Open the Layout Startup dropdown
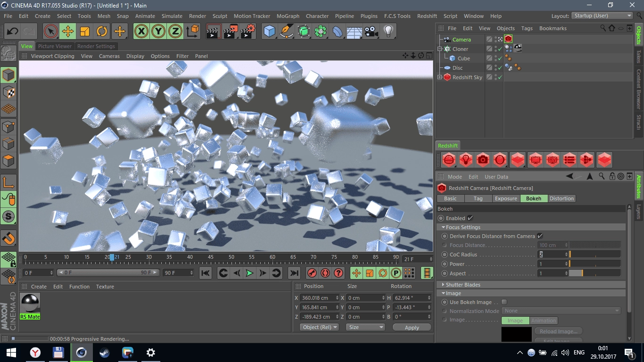Viewport: 644px width, 362px height. [602, 16]
